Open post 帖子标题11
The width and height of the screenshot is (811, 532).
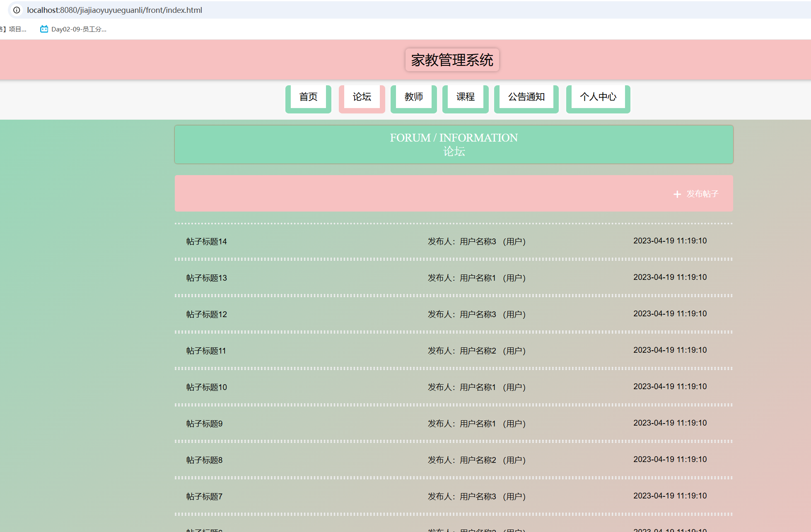[x=206, y=351]
